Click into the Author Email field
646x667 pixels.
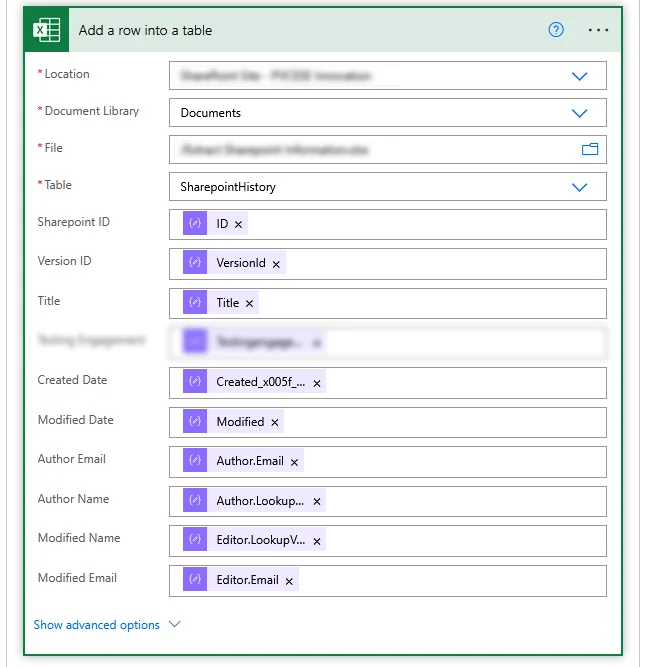[x=388, y=462]
